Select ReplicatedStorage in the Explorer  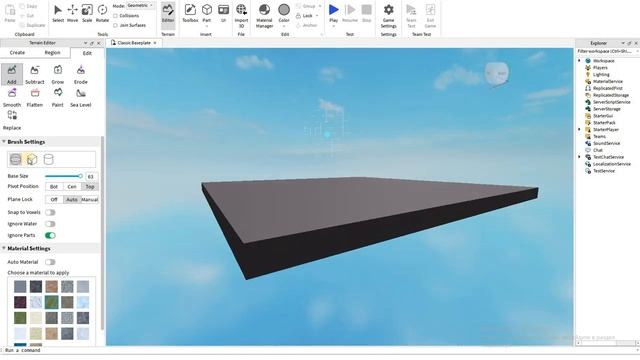click(611, 95)
